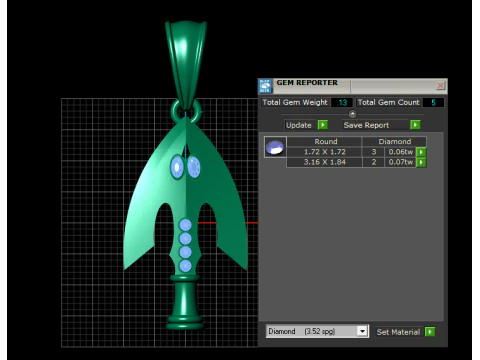Click green arrow on 0.07tw row
The width and height of the screenshot is (480, 360).
421,162
